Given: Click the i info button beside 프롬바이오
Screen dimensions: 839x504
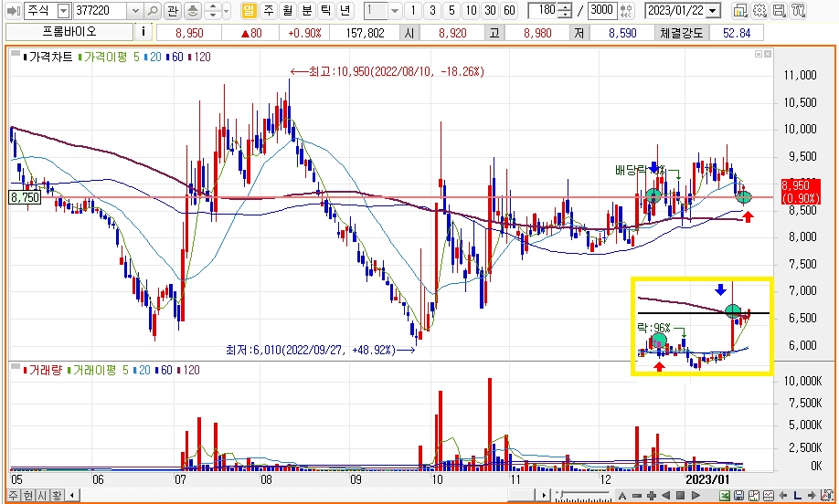Looking at the screenshot, I should coord(143,32).
